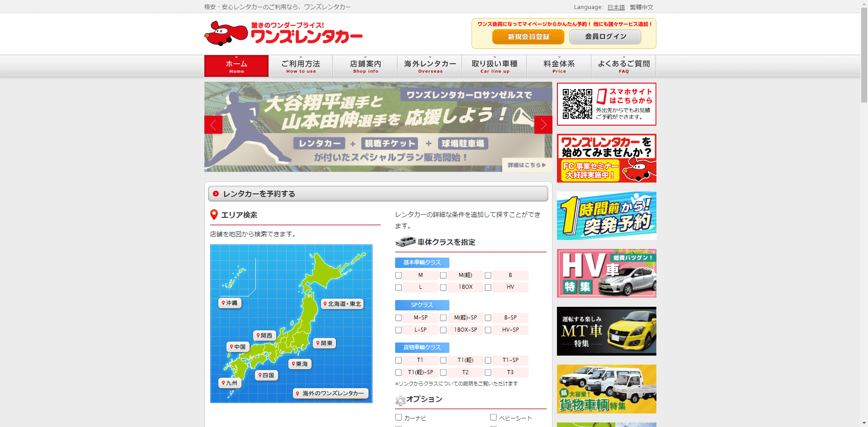Open 取り扱い車種 Car line up menu

(495, 66)
